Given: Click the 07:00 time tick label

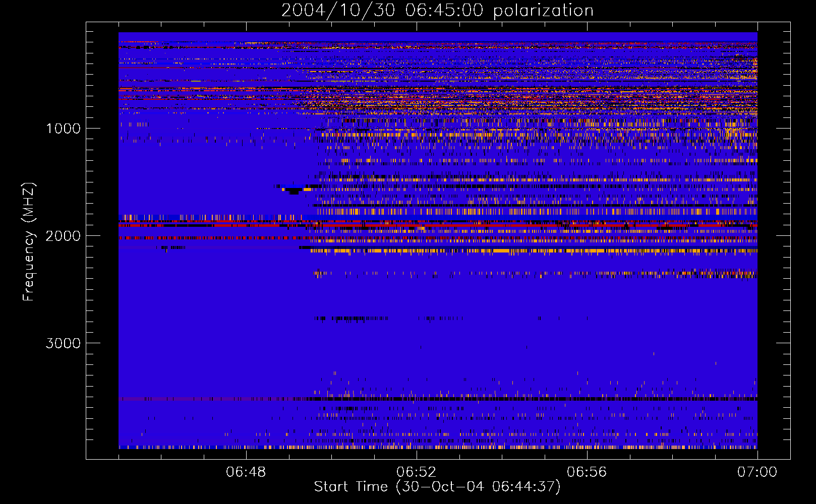Looking at the screenshot, I should (x=757, y=472).
